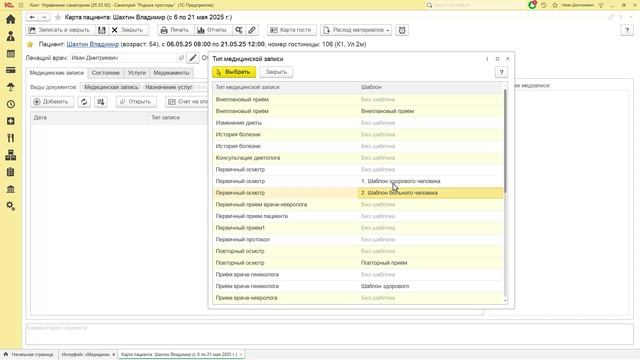Select row with Внеплановый прием template
The image size is (640, 360).
coord(358,111)
